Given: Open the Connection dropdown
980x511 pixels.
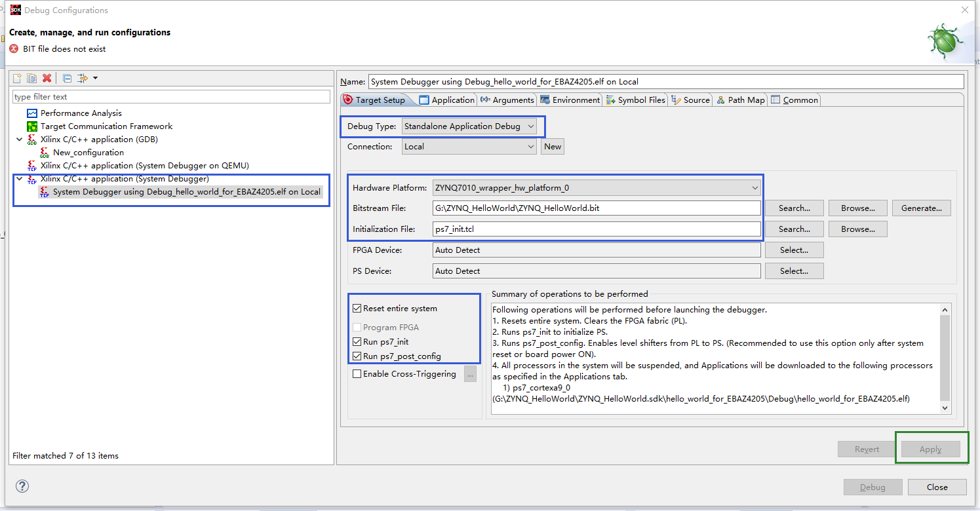Looking at the screenshot, I should click(x=469, y=147).
